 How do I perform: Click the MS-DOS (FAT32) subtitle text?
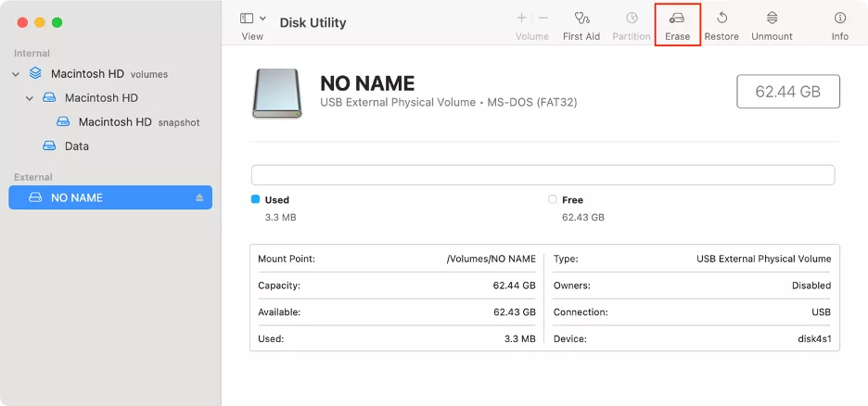click(532, 102)
